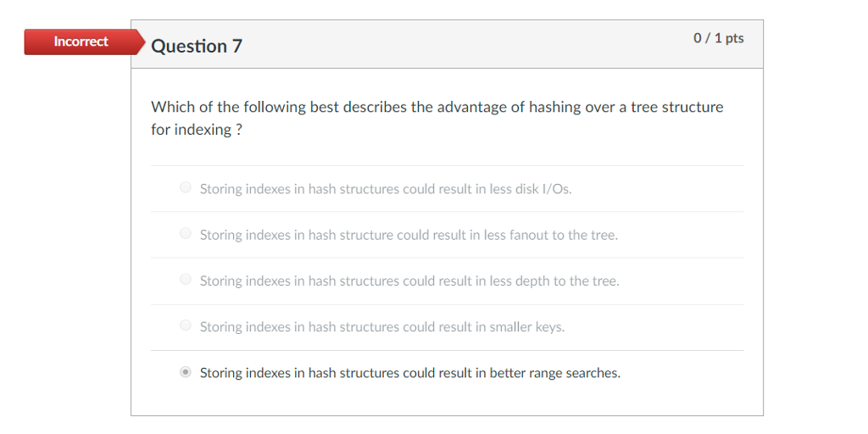
Task: Choose the 'less depth to the tree' radio option
Action: 186,279
